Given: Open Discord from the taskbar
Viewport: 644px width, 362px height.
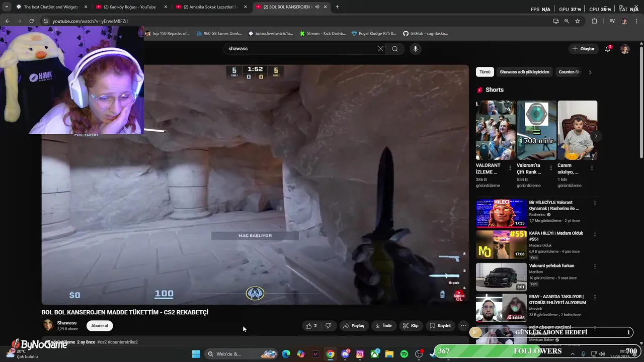Looking at the screenshot, I should (345, 354).
